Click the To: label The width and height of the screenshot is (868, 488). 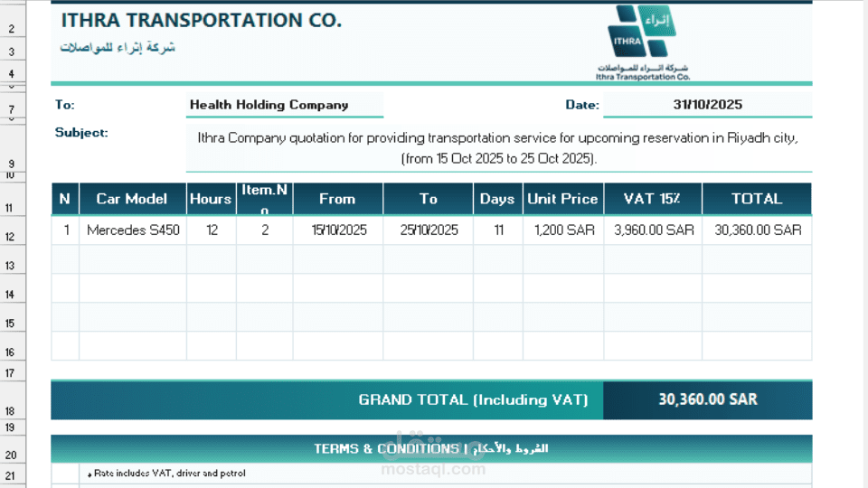[x=65, y=105]
